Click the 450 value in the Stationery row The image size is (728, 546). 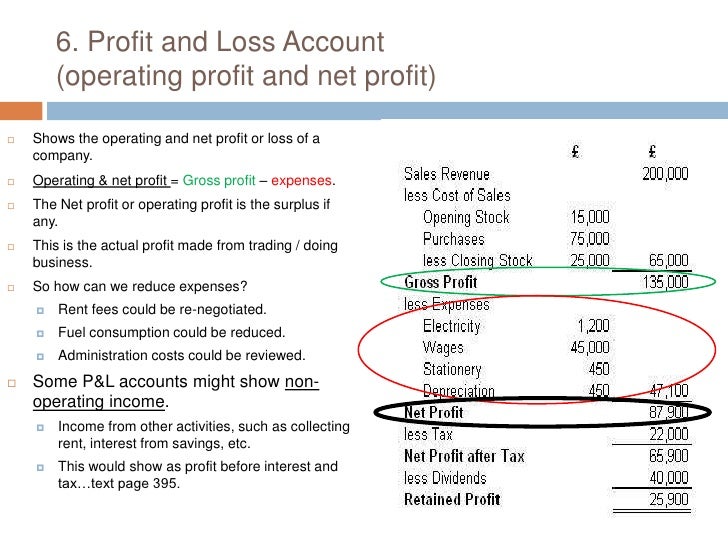coord(599,369)
